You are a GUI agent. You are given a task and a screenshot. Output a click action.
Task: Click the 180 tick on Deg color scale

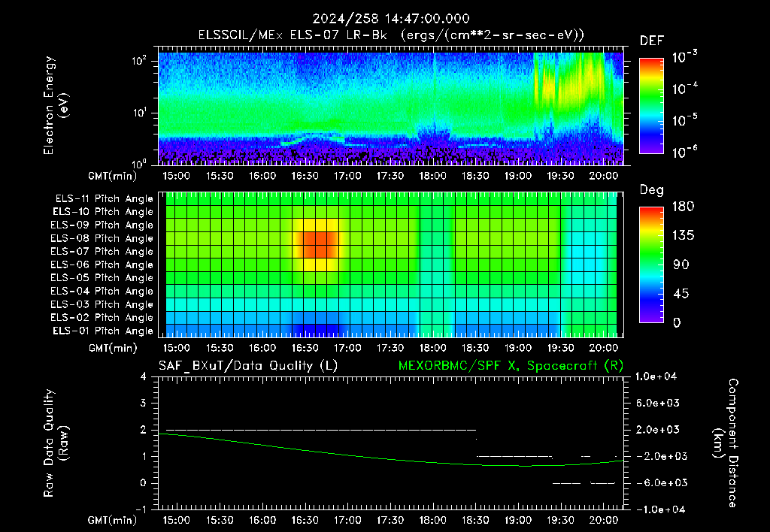pos(683,207)
